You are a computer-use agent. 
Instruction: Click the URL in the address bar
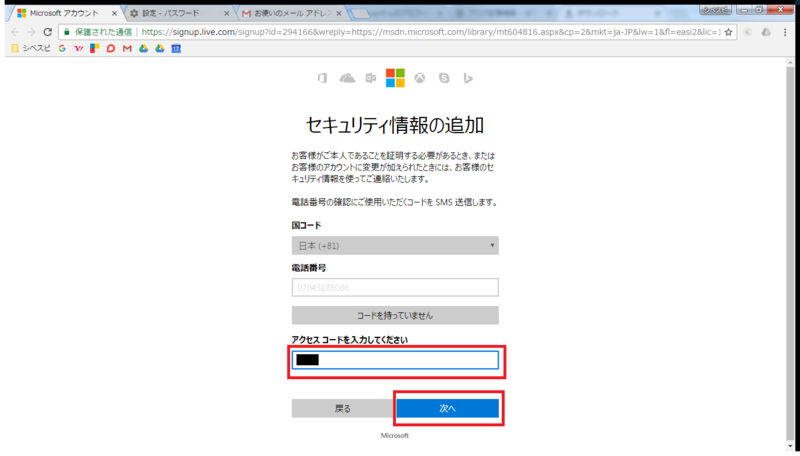pos(431,32)
